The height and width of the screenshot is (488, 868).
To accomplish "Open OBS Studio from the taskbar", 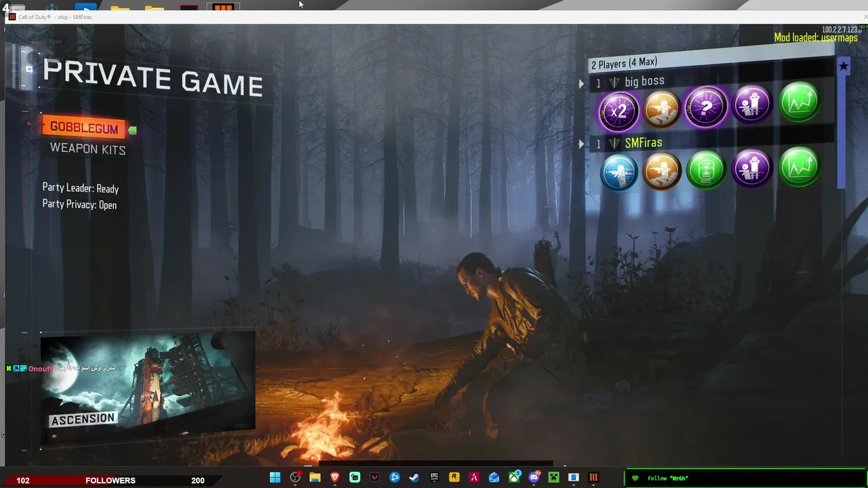I will (x=295, y=478).
